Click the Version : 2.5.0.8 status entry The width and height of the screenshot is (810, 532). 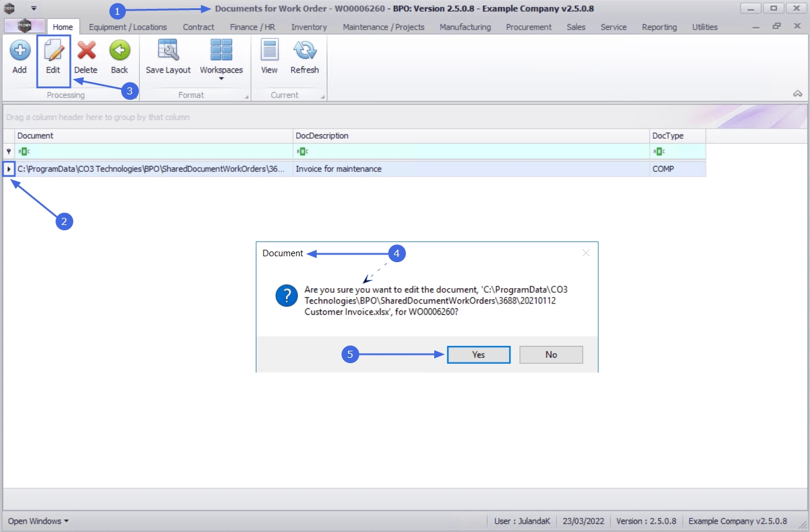point(646,521)
